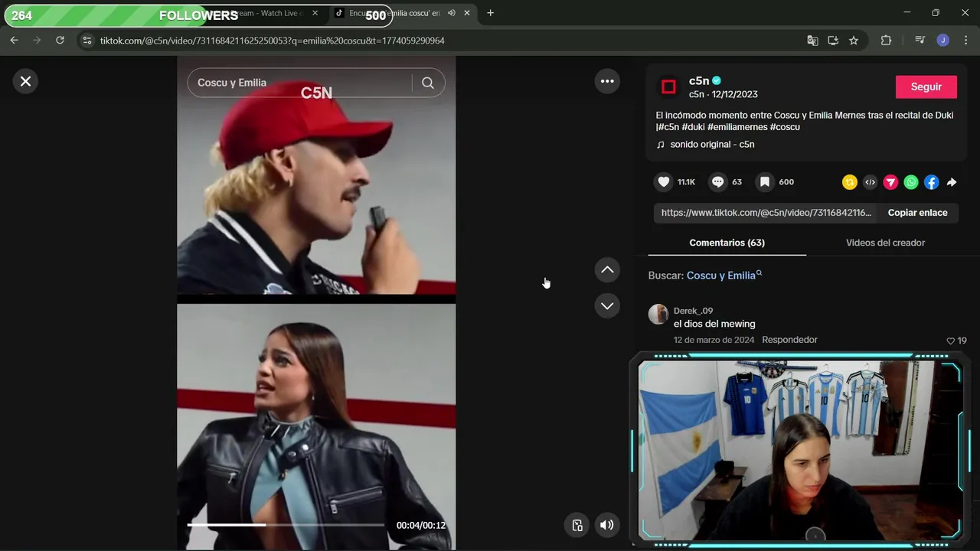Image resolution: width=980 pixels, height=551 pixels.
Task: Go back in the browser
Action: 14,41
